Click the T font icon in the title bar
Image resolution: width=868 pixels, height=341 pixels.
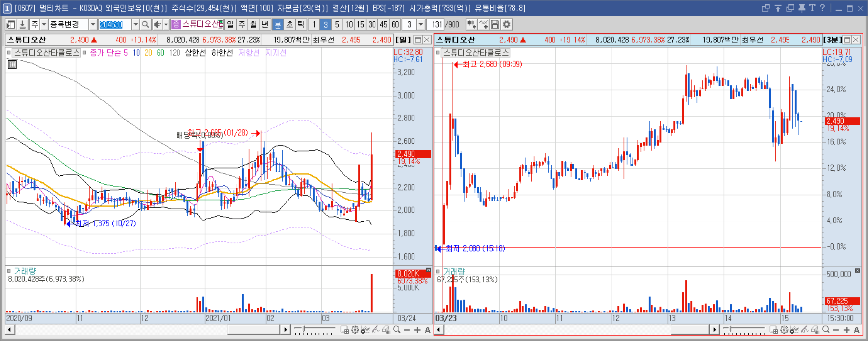point(812,8)
